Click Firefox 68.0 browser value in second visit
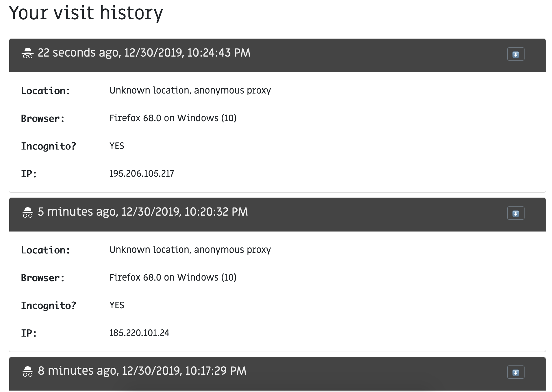The image size is (552, 392). pyautogui.click(x=173, y=277)
